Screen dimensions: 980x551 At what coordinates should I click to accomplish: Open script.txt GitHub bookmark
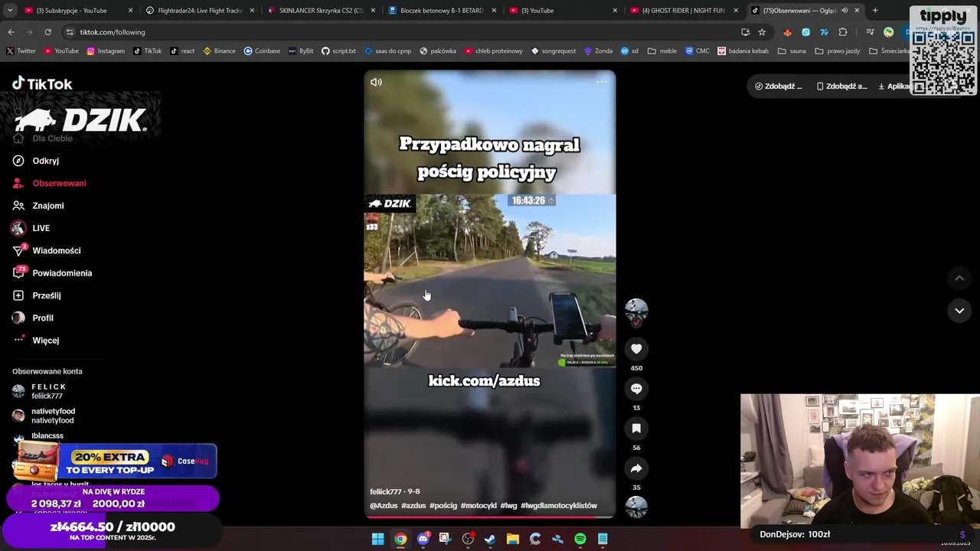[338, 51]
